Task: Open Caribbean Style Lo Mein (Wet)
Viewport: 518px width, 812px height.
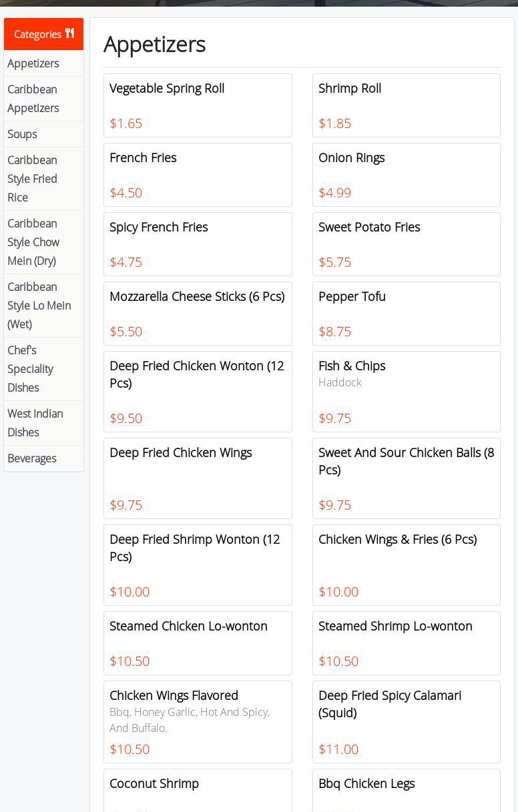Action: coord(39,306)
